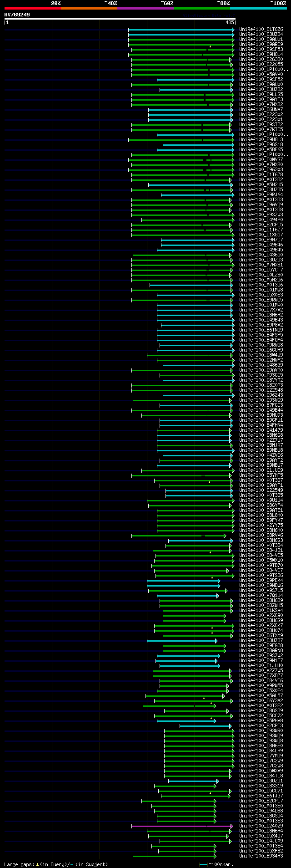Select the UniRef100_A9TB70 label
291x868 pixels.
point(261,566)
